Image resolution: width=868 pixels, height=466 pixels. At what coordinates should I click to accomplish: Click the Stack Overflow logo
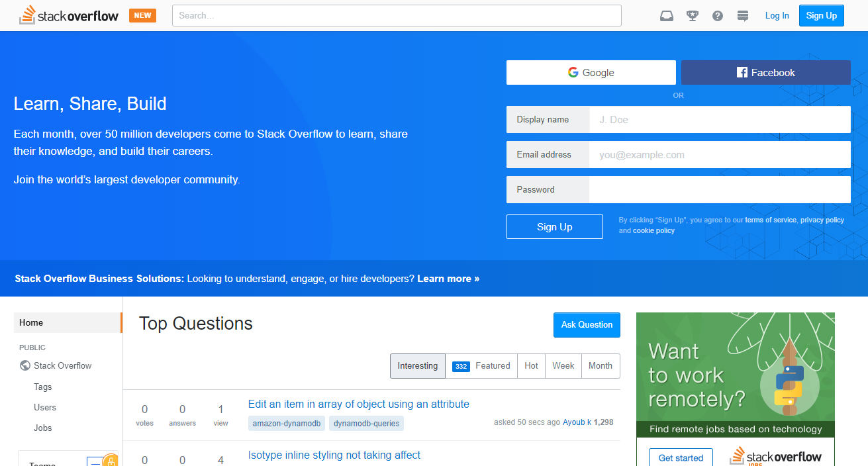coord(69,15)
